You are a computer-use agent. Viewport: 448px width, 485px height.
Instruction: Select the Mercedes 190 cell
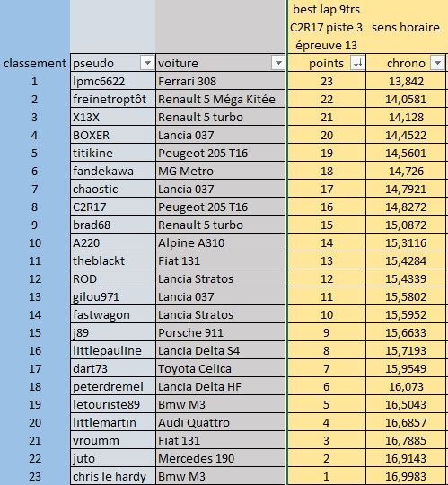tap(221, 458)
